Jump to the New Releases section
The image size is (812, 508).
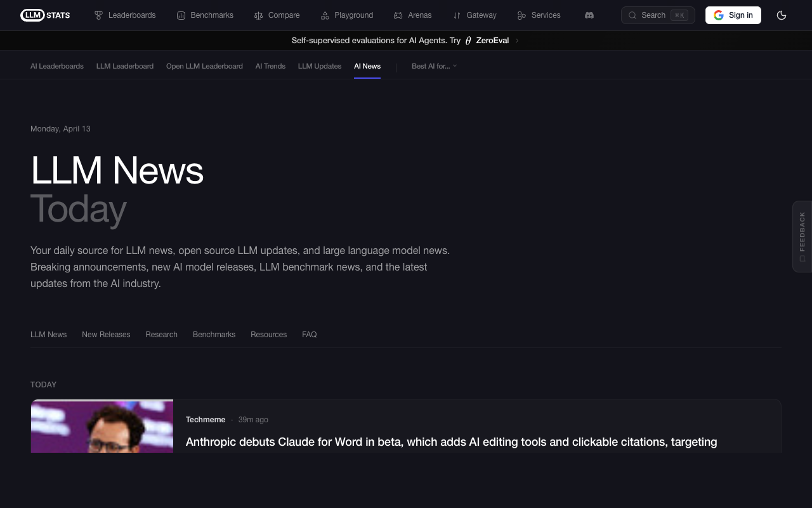(106, 335)
